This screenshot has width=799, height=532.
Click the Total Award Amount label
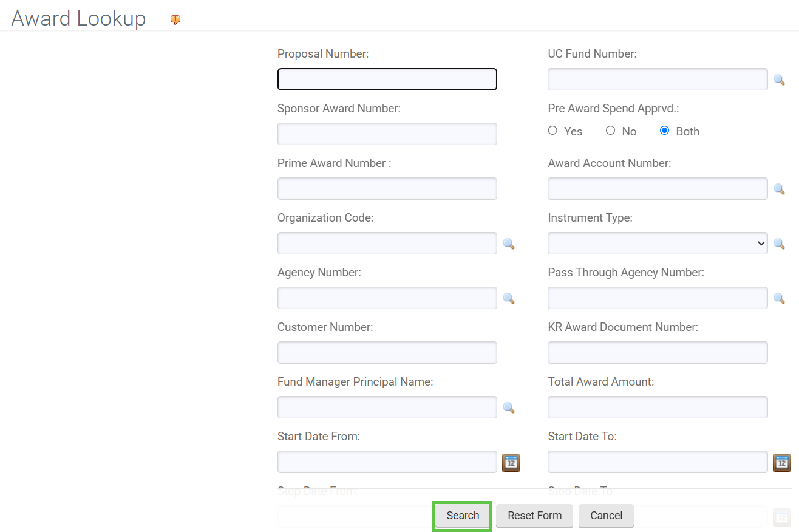[601, 382]
